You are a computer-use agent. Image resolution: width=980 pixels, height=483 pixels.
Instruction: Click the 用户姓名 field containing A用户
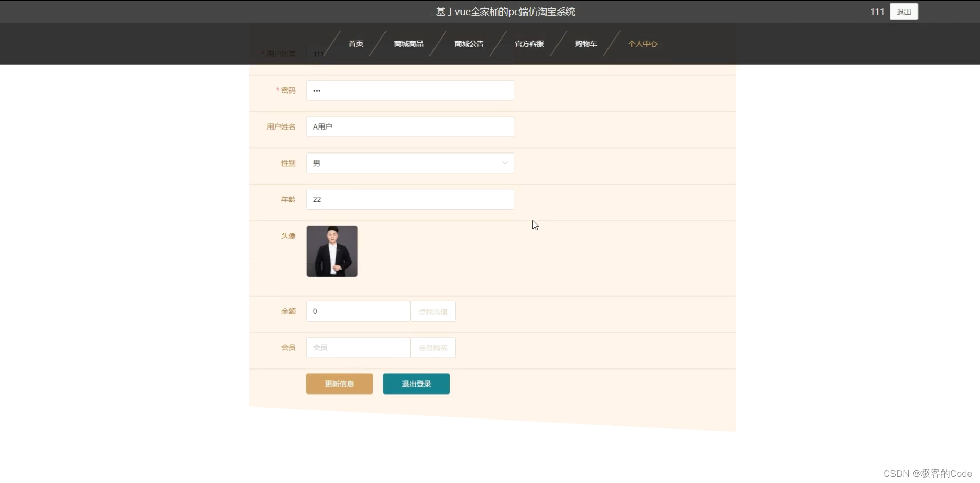point(410,127)
